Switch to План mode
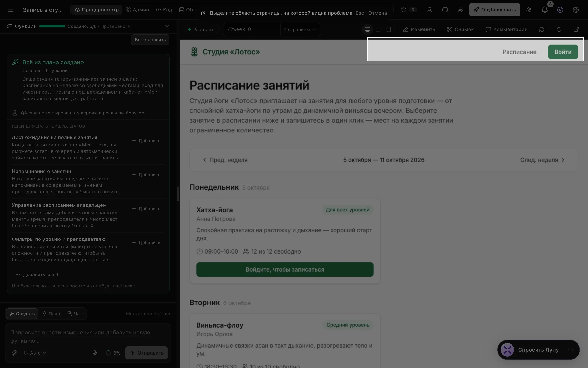This screenshot has width=588, height=368. (x=51, y=313)
